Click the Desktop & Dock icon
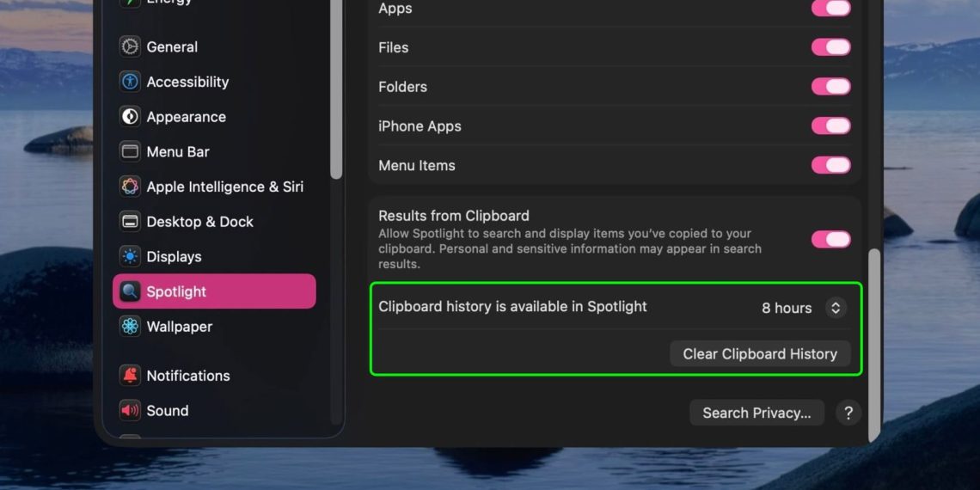Screen dimensions: 980x490 [x=130, y=222]
